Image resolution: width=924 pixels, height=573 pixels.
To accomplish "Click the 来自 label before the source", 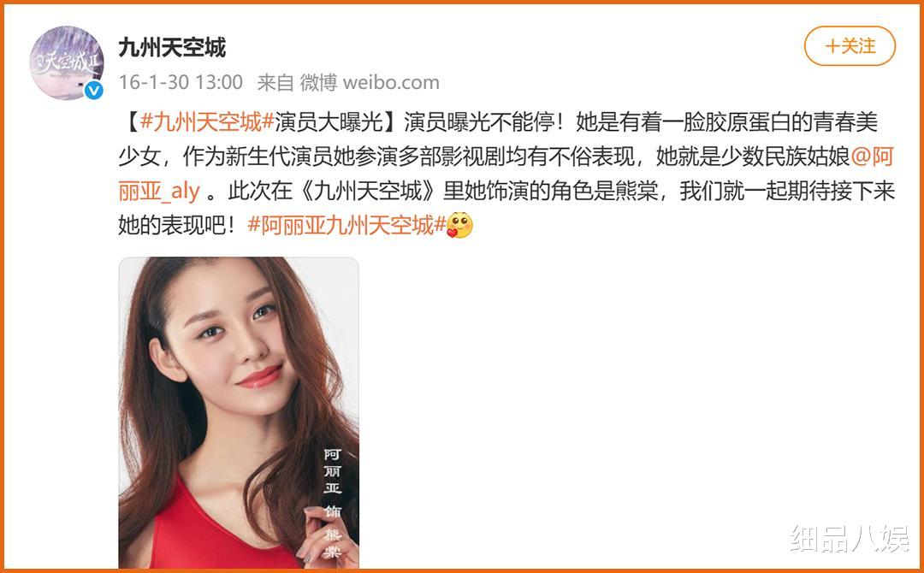I will tap(275, 82).
